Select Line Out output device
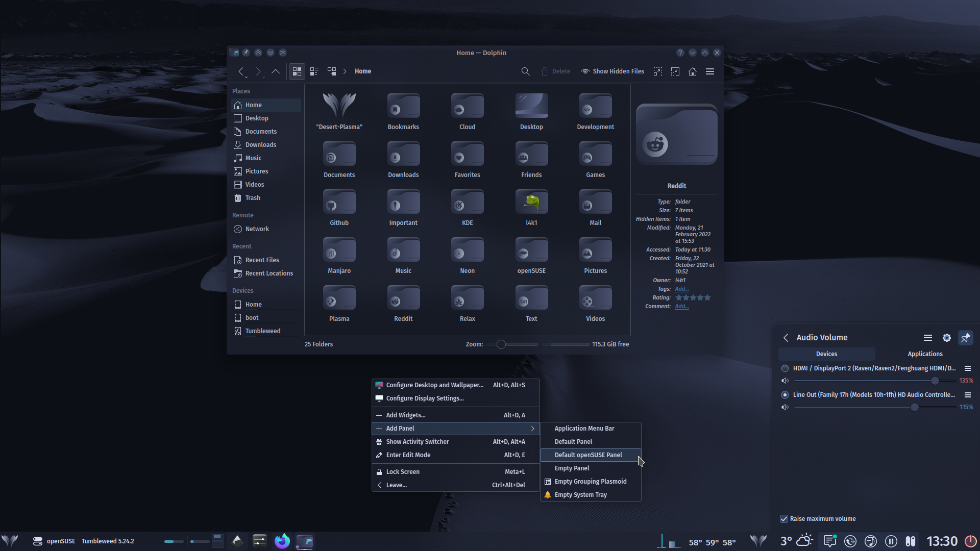Screen dimensions: 980x551 [785, 395]
